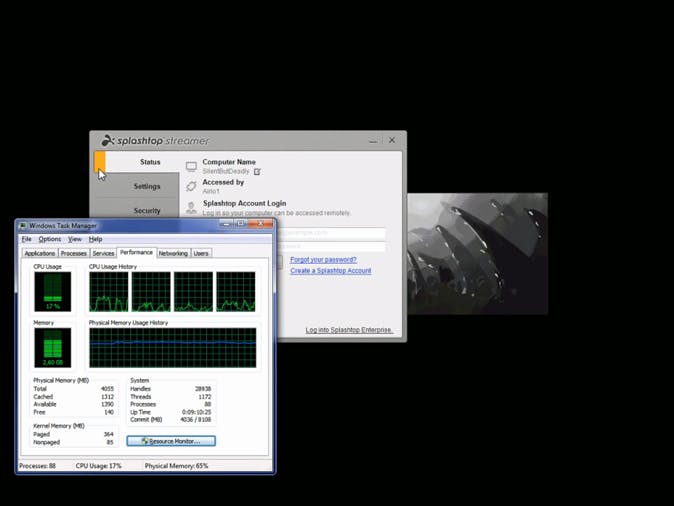Click the CPU Usage meter gauge
The width and height of the screenshot is (674, 506).
point(53,291)
